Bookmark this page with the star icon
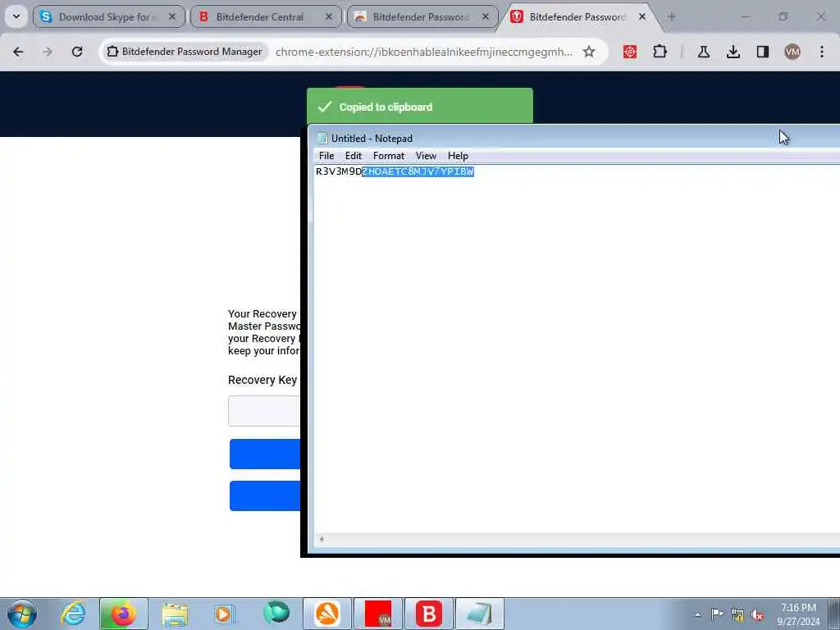 click(x=589, y=52)
